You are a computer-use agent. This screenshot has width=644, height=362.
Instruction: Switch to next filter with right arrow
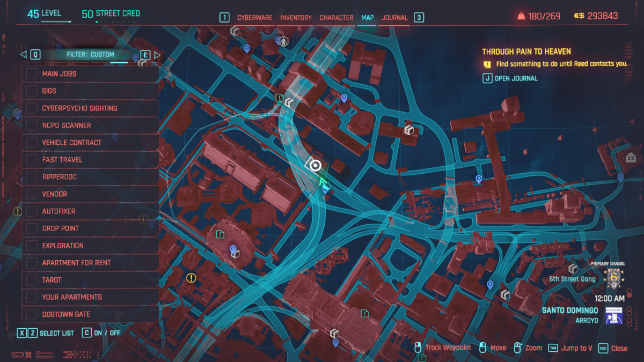pyautogui.click(x=157, y=54)
